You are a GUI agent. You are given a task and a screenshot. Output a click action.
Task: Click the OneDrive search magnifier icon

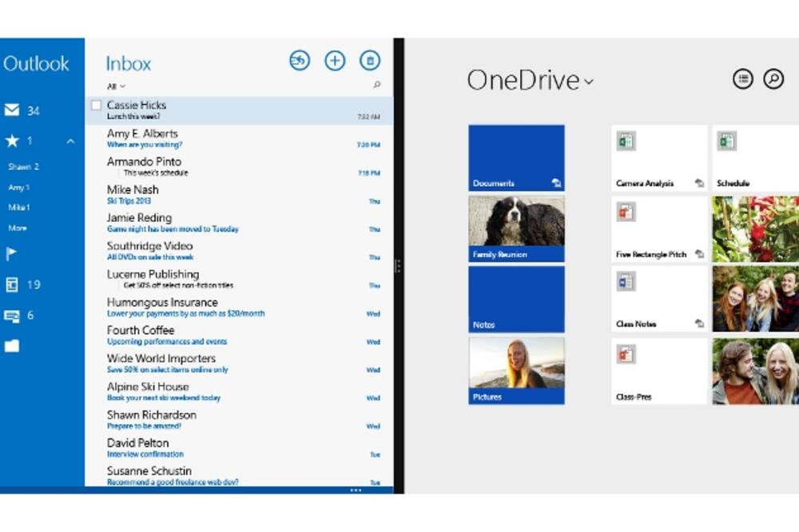773,78
